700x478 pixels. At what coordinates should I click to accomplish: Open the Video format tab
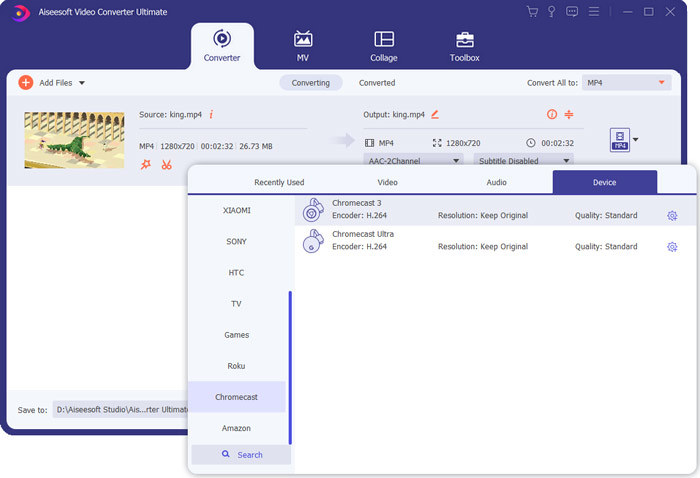coord(387,182)
